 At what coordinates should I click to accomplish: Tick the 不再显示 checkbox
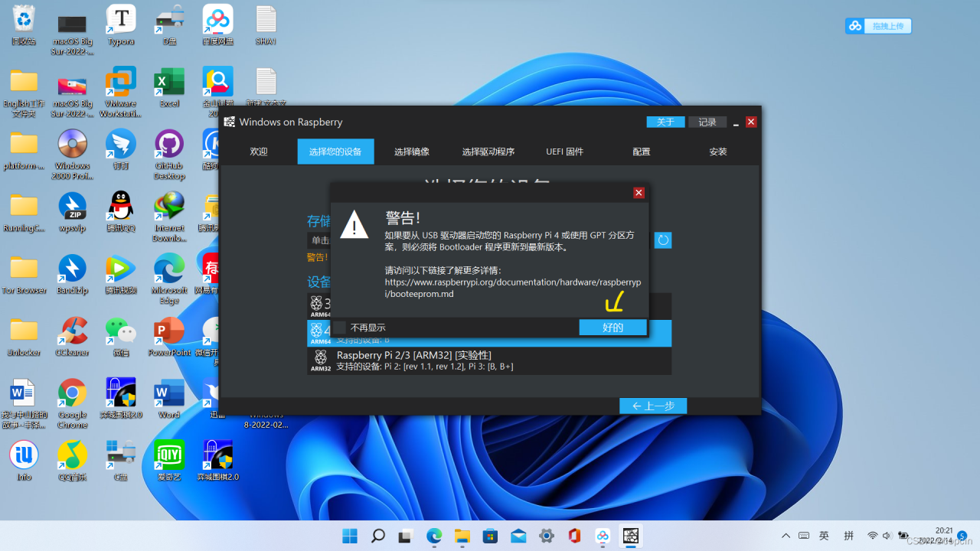(x=340, y=328)
